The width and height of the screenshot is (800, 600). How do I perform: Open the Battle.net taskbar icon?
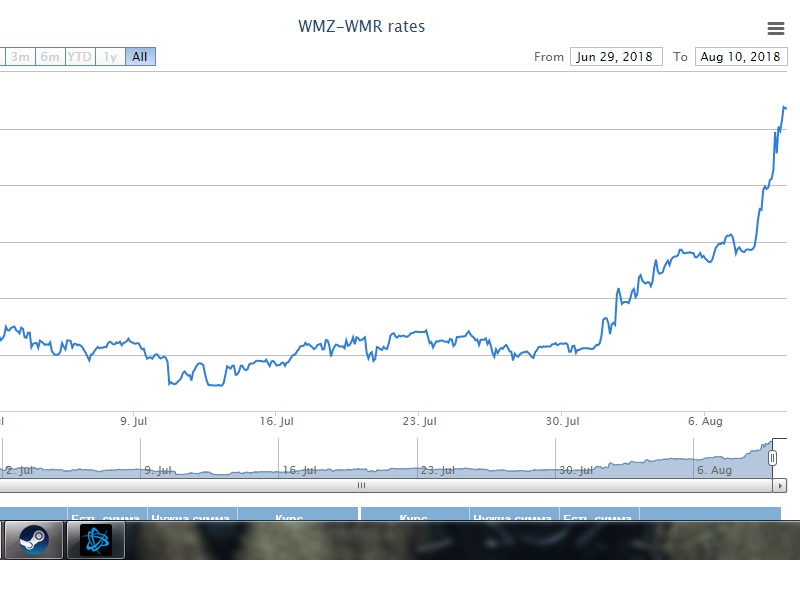tap(96, 539)
